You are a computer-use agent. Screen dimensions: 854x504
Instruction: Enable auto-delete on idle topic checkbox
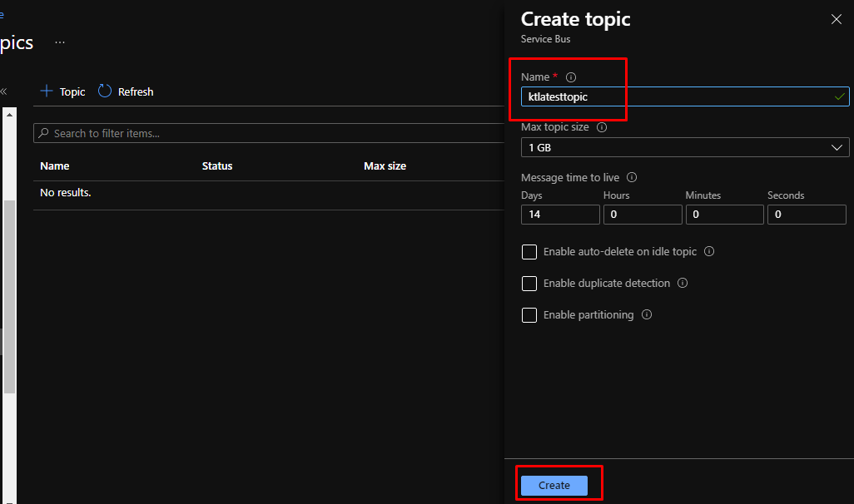pyautogui.click(x=529, y=252)
